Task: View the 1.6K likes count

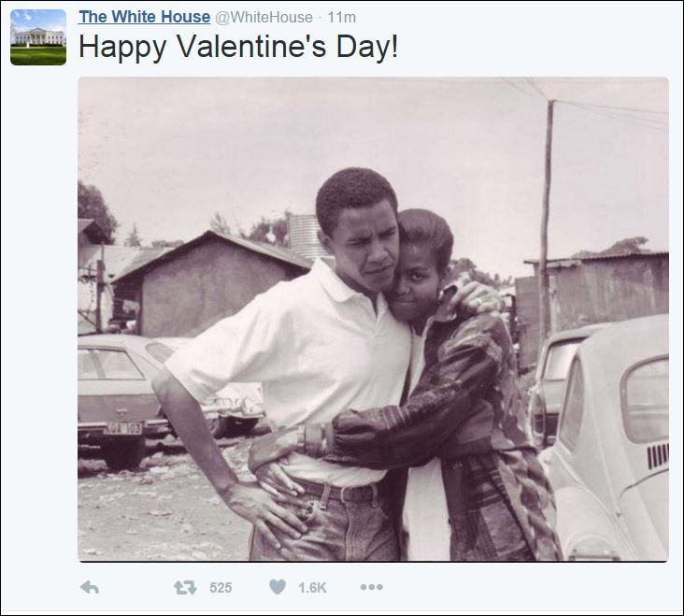Action: coord(312,587)
